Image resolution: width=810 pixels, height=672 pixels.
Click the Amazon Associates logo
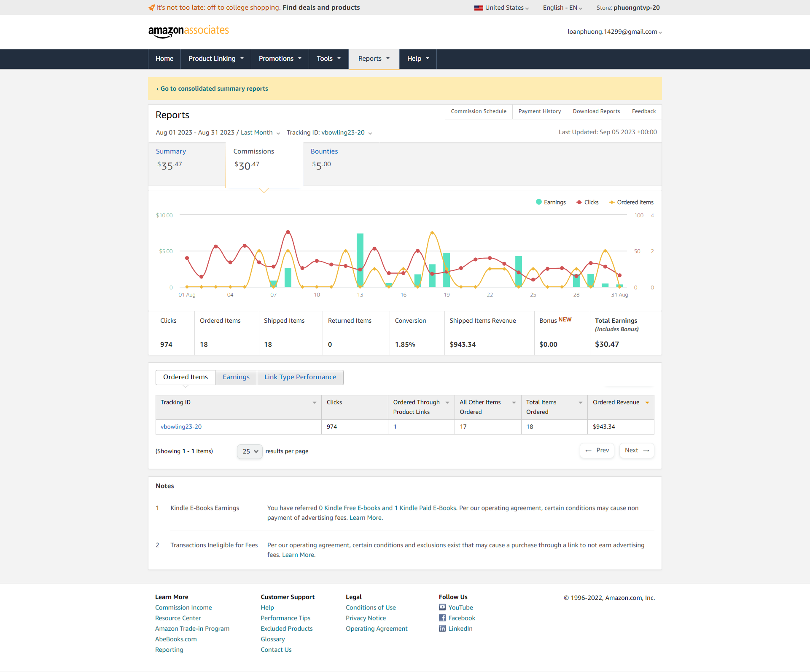pyautogui.click(x=188, y=32)
